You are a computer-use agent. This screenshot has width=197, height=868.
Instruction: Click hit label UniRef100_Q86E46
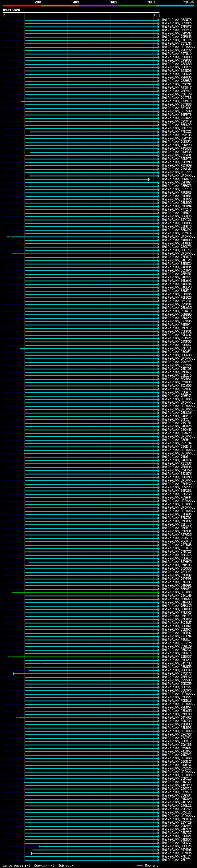[x=177, y=446]
